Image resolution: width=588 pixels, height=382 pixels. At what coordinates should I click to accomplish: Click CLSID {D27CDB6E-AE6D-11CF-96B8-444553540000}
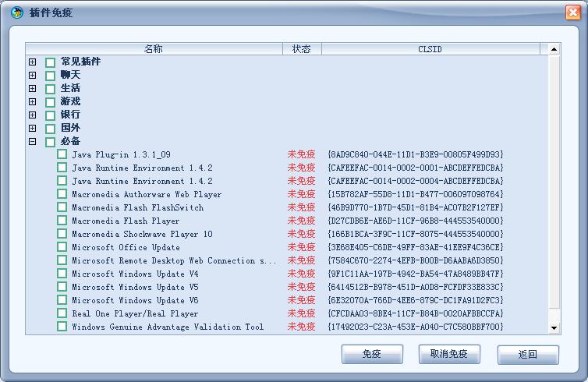415,221
